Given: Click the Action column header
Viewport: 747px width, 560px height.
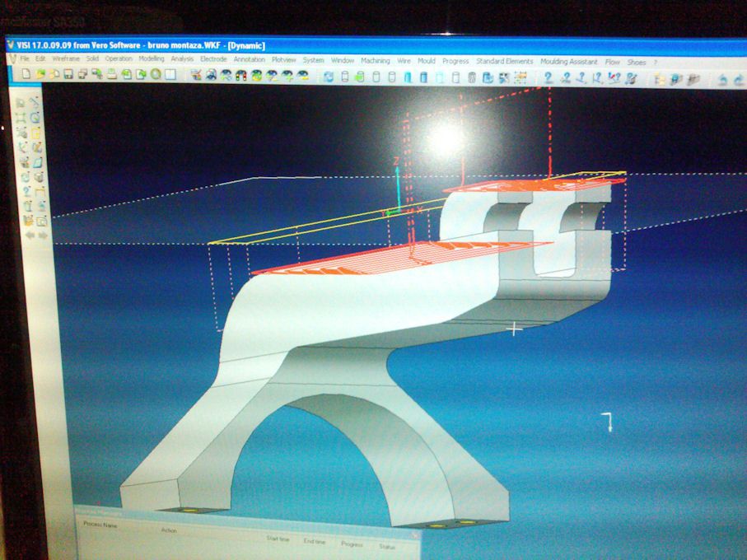Looking at the screenshot, I should pyautogui.click(x=169, y=530).
